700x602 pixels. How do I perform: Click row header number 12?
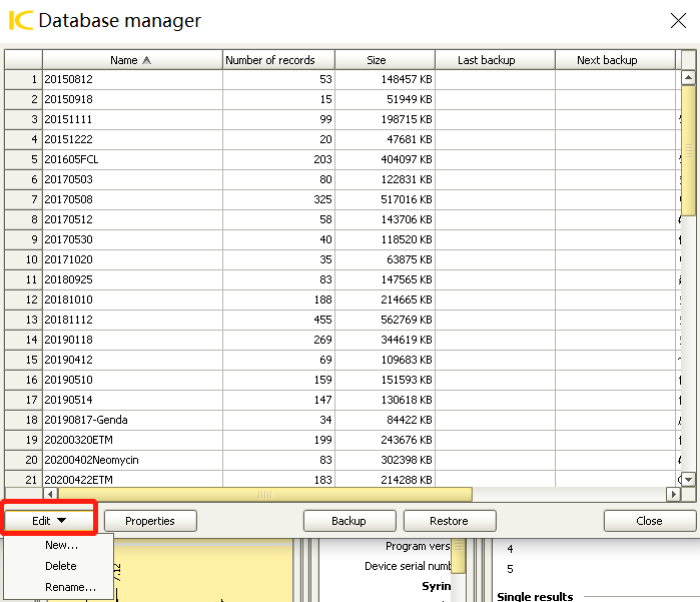23,300
